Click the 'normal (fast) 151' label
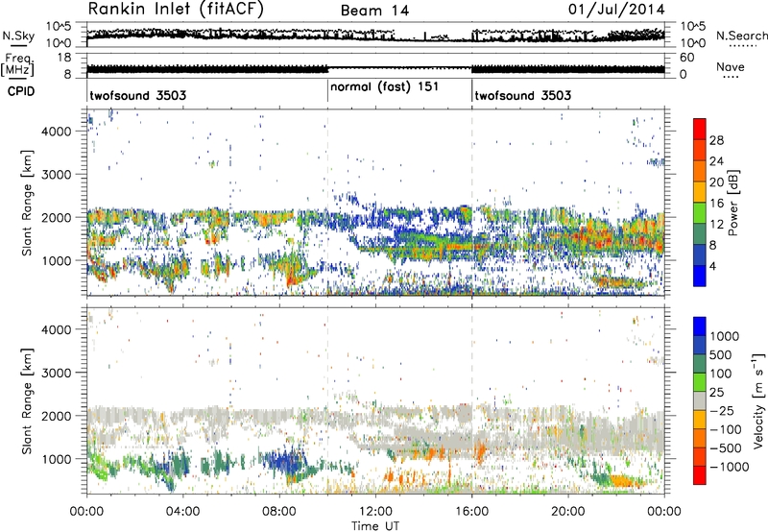 [385, 87]
